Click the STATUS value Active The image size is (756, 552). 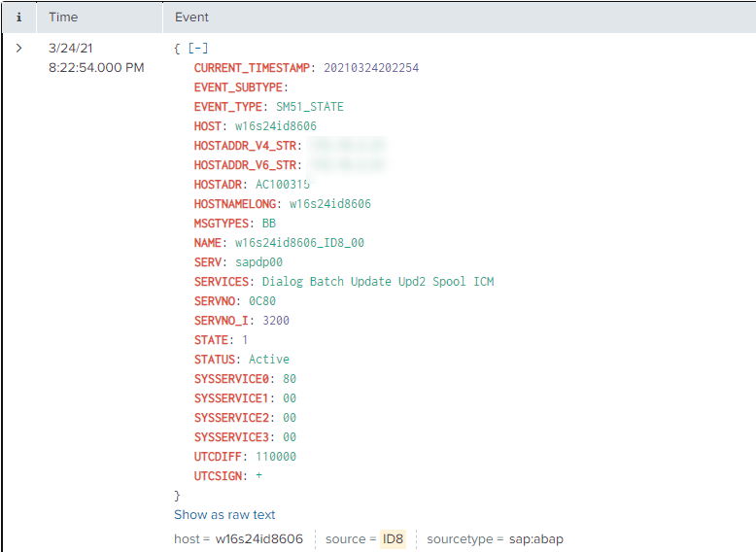(x=269, y=359)
